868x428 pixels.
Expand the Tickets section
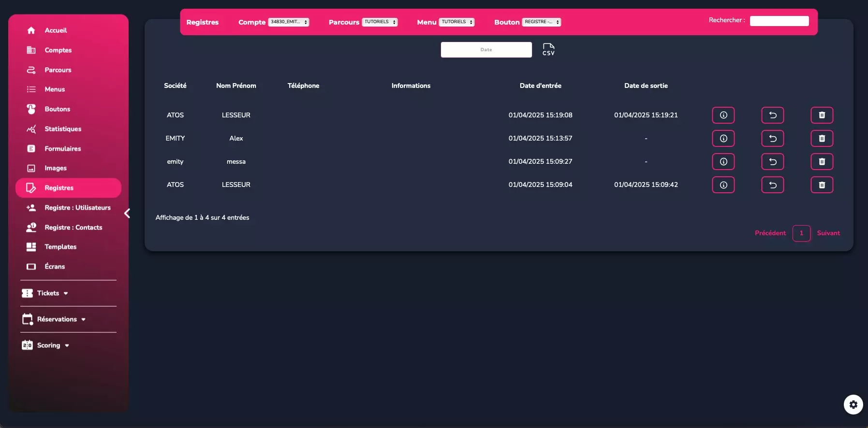click(45, 293)
